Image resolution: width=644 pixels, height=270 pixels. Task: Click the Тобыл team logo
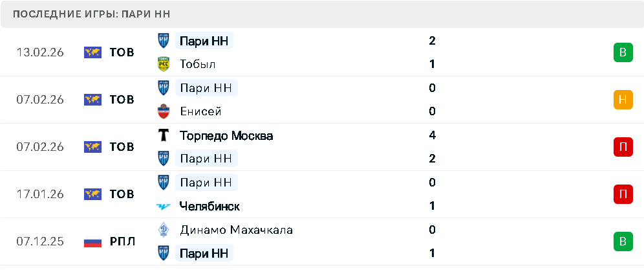click(x=164, y=64)
